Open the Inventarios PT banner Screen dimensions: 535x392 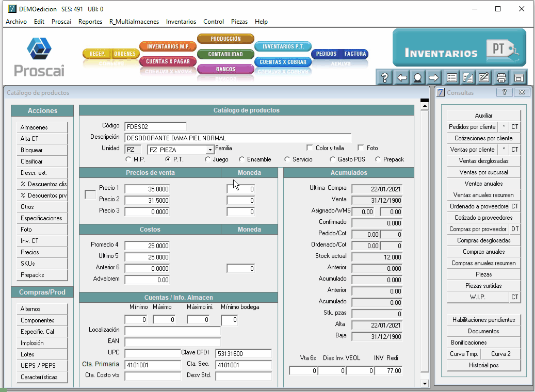(x=459, y=48)
